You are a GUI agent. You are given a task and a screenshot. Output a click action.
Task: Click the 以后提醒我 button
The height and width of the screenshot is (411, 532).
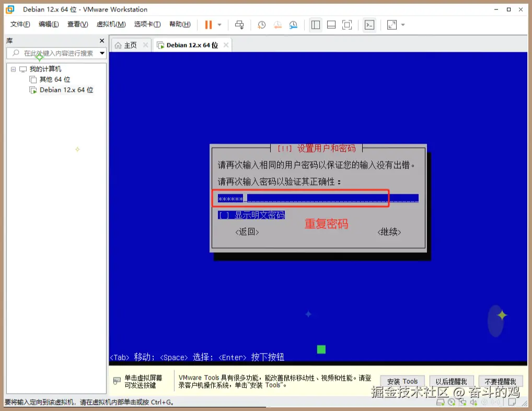point(451,382)
